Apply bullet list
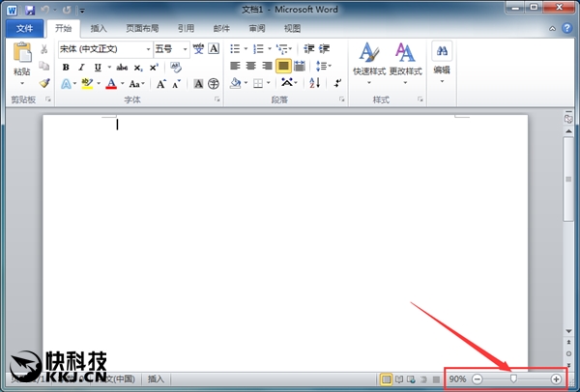 [x=235, y=49]
